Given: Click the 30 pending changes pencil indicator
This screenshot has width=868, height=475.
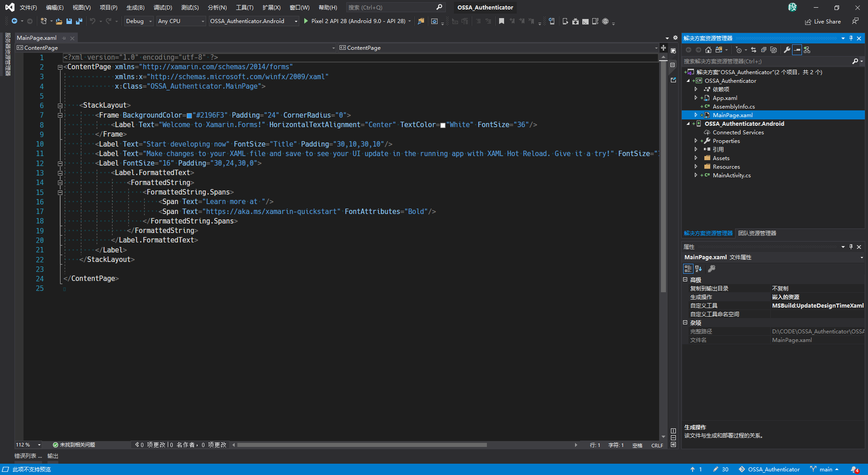Looking at the screenshot, I should (x=721, y=470).
